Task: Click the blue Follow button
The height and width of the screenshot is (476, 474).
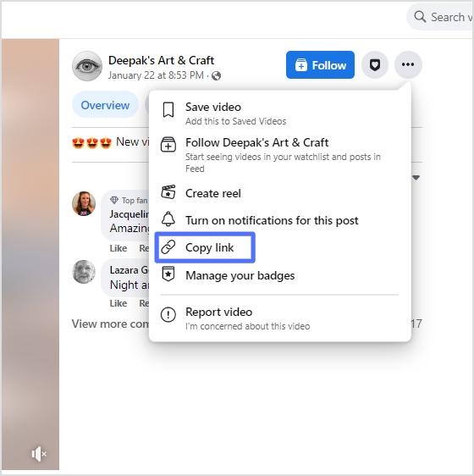Action: click(x=320, y=64)
